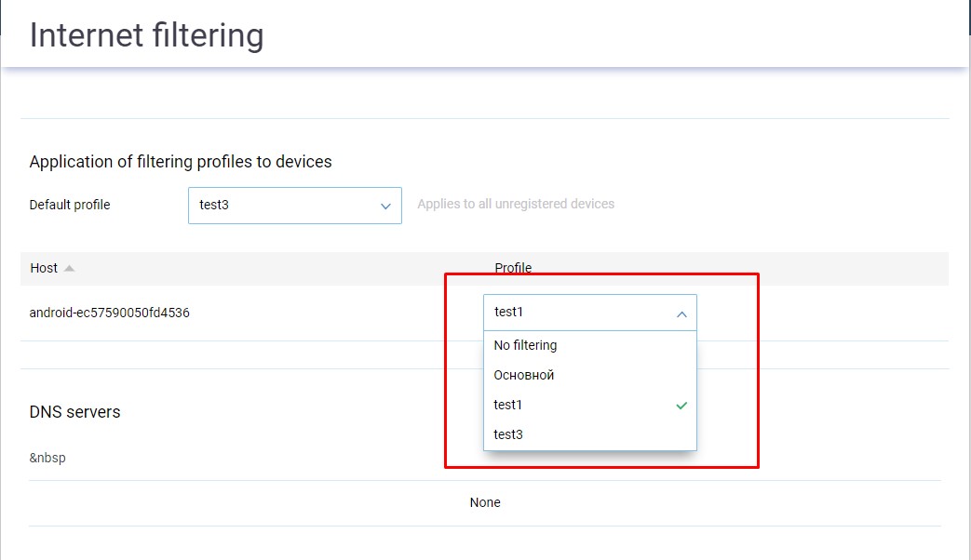Select host android-ec57590050fd4536 row text
This screenshot has height=560, width=971.
[110, 313]
